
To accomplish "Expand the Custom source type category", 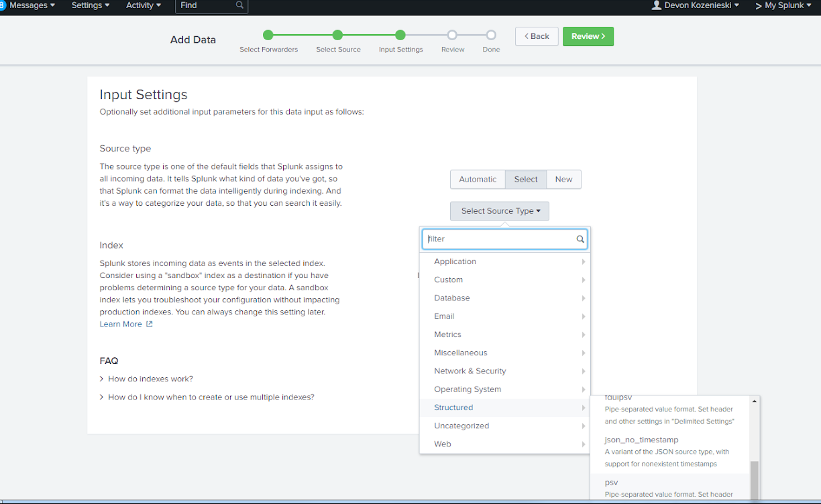I will [x=504, y=279].
